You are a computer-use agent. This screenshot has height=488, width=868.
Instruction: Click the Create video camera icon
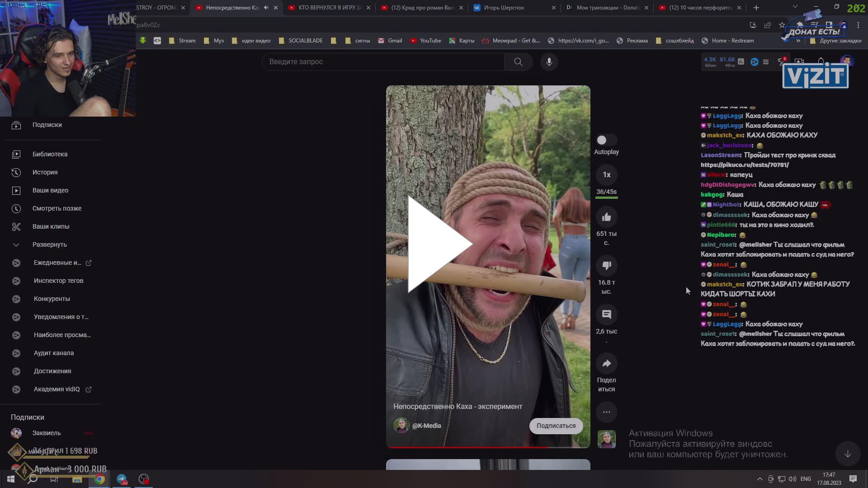799,61
